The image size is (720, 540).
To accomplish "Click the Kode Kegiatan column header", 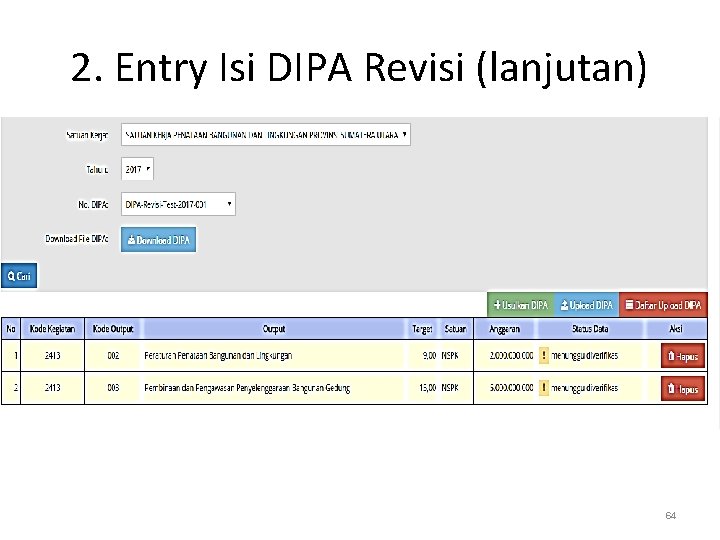I will [x=52, y=329].
